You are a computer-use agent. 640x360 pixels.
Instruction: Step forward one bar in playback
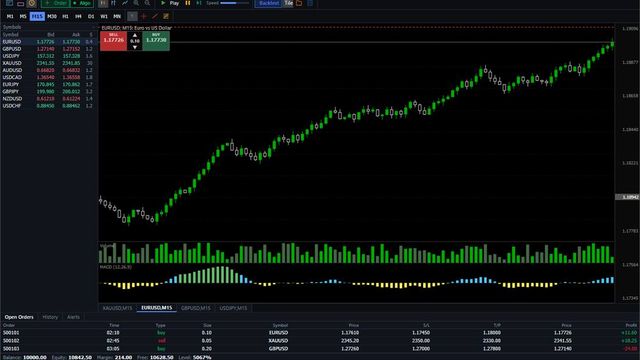[199, 3]
